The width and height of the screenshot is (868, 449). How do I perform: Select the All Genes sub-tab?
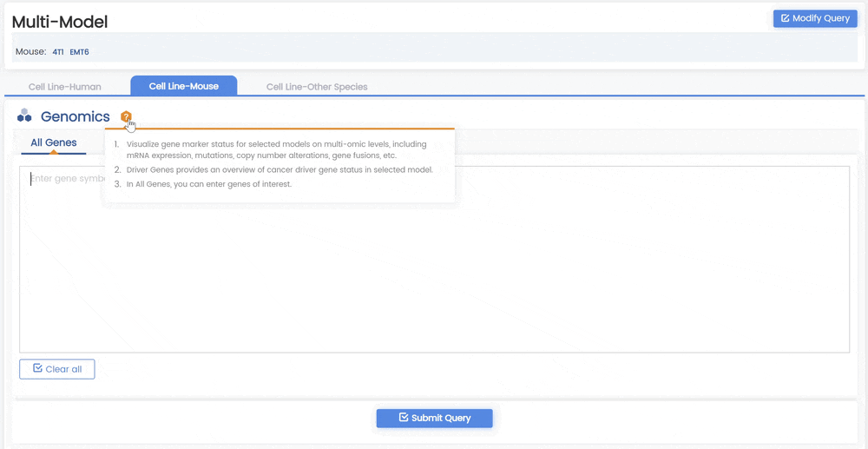pos(53,142)
